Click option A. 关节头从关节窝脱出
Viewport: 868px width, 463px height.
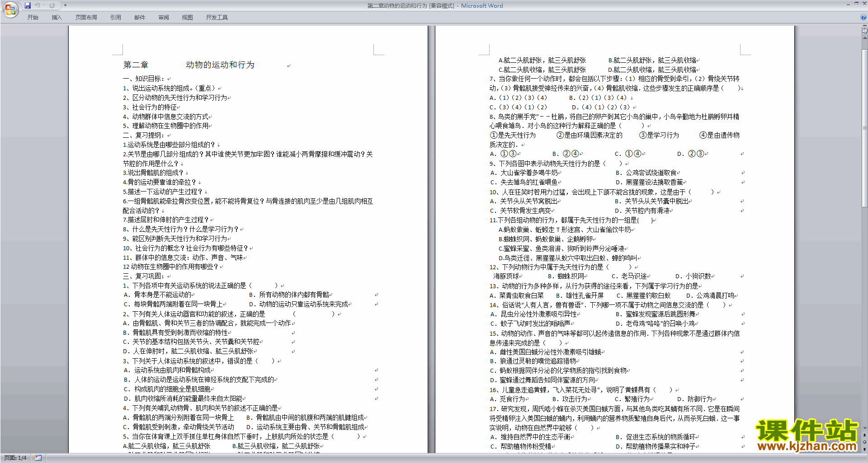coord(524,201)
